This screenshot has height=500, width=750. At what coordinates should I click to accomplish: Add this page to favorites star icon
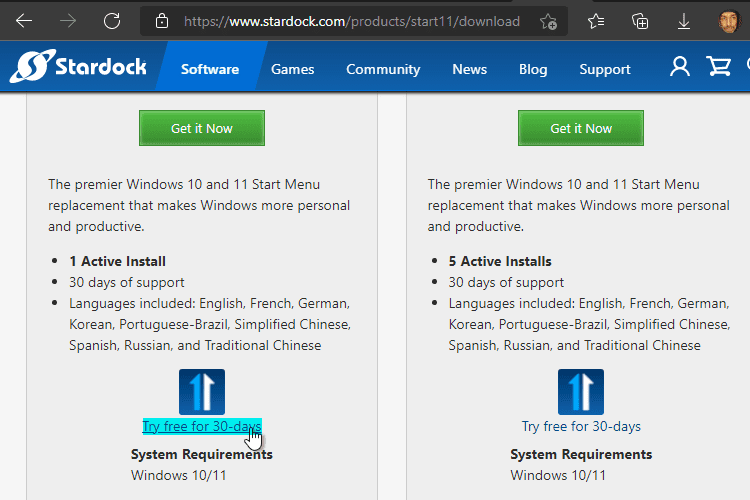point(548,22)
